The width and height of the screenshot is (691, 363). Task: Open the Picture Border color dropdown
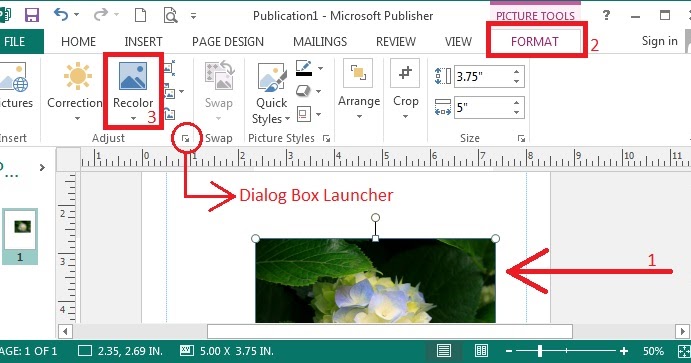(320, 68)
